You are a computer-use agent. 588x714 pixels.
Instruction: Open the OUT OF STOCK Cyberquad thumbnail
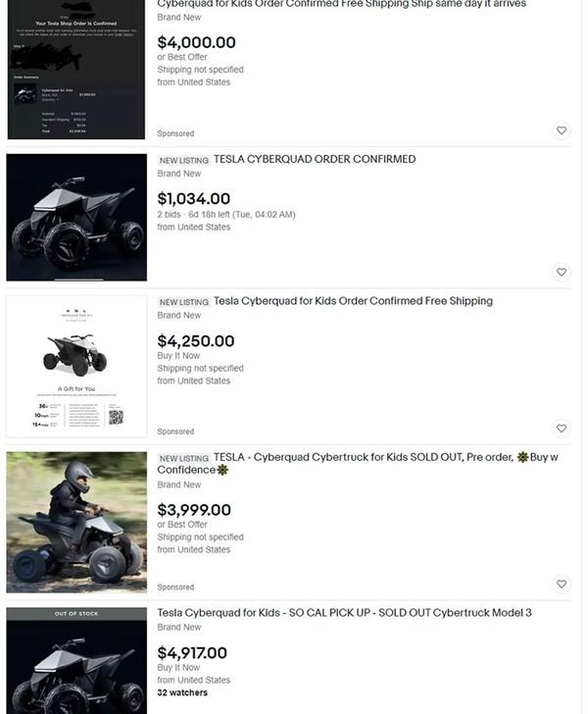click(76, 661)
